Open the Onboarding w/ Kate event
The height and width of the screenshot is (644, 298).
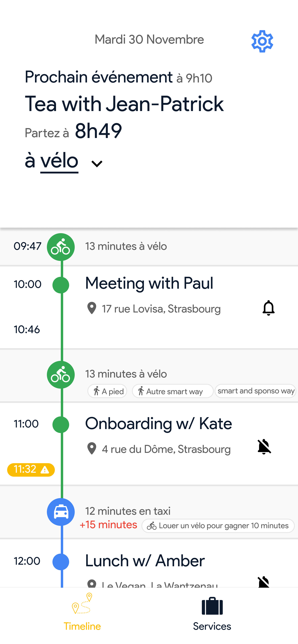coord(159,424)
